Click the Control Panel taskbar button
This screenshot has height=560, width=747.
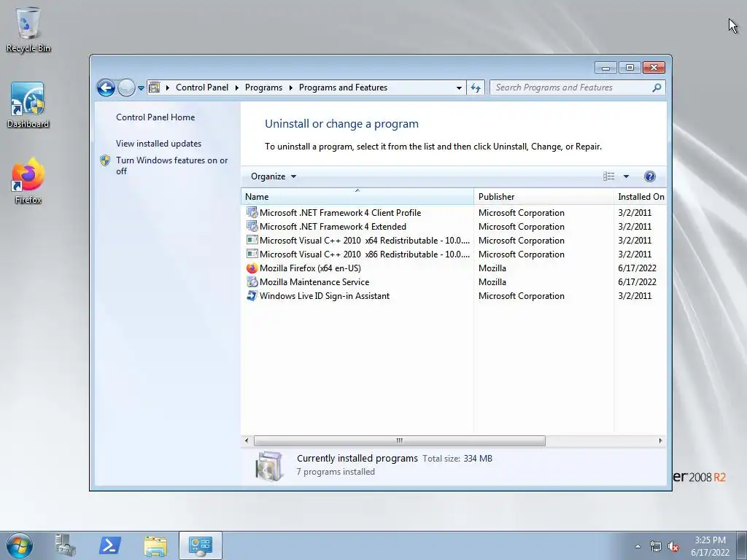click(201, 545)
